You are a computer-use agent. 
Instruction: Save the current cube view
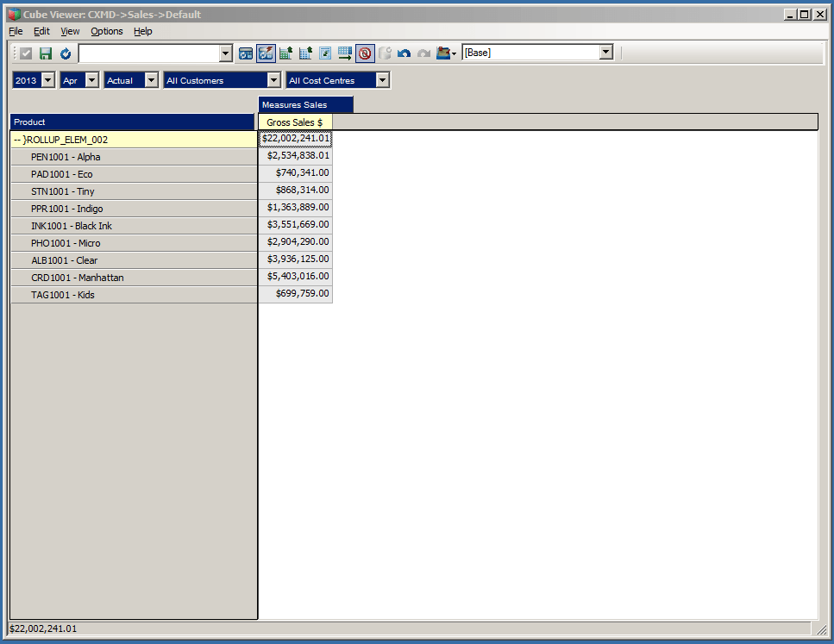click(x=45, y=53)
